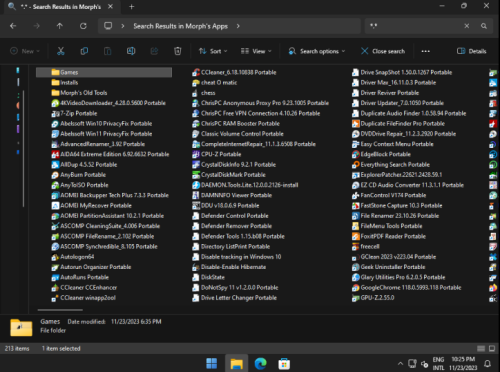This screenshot has height=372, width=500.
Task: Open the Sort dropdown
Action: pyautogui.click(x=213, y=51)
